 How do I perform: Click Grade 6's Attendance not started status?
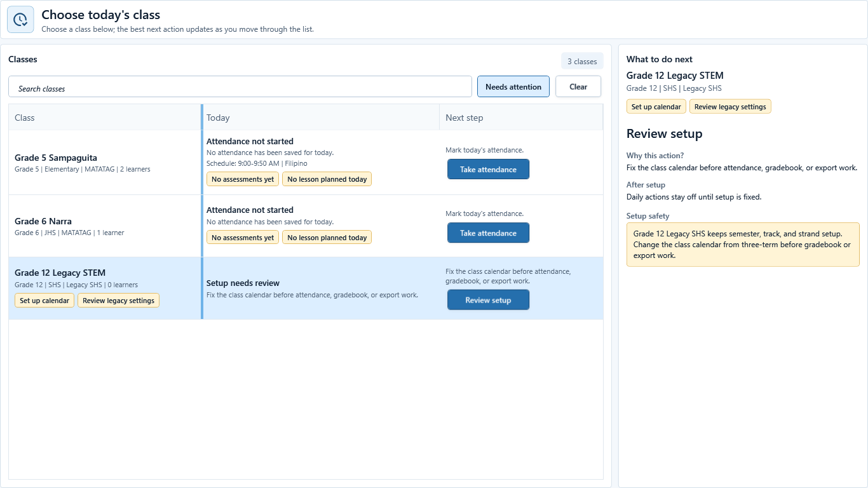(250, 210)
